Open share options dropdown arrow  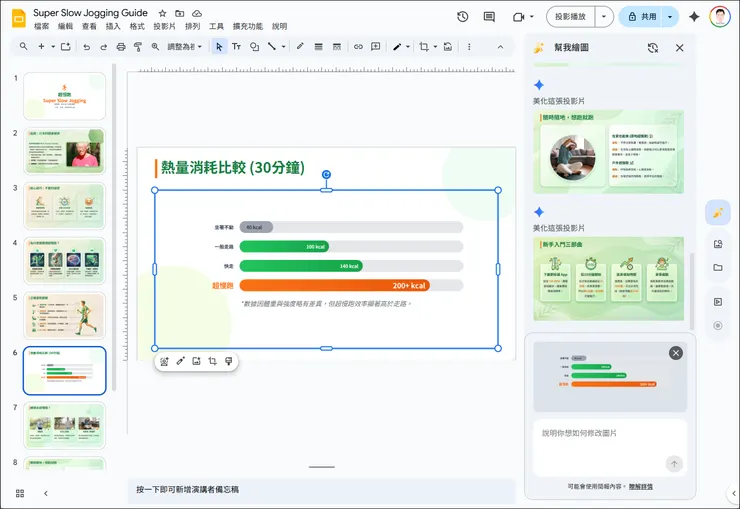click(670, 17)
